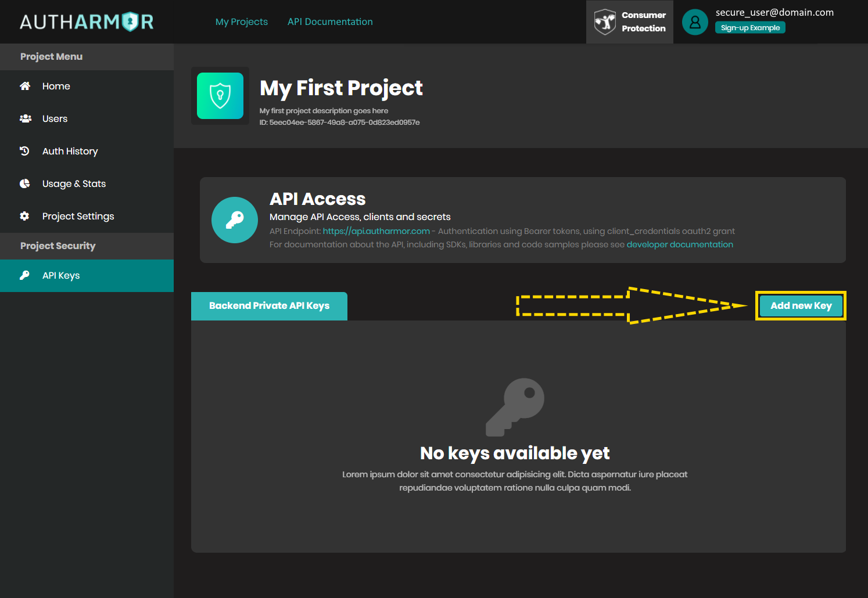Click the Users group icon in sidebar

(25, 118)
